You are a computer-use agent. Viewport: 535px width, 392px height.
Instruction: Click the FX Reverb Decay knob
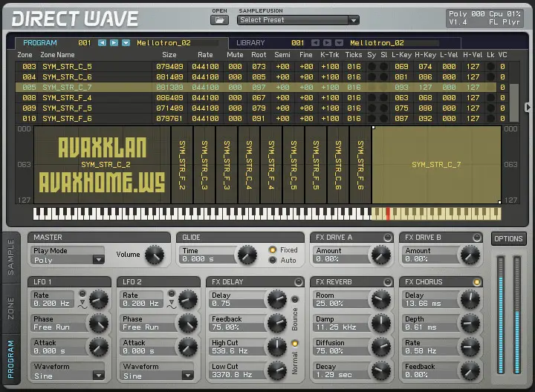381,371
